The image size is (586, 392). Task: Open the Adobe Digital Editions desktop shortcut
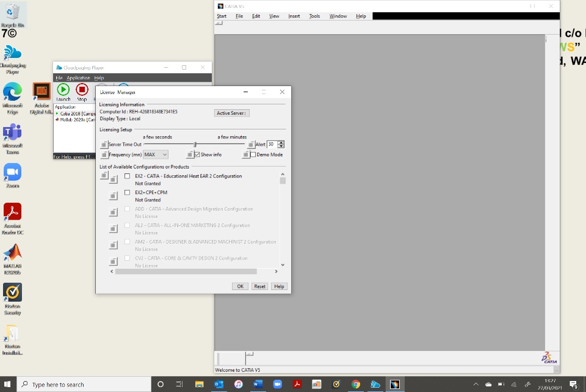(x=42, y=99)
